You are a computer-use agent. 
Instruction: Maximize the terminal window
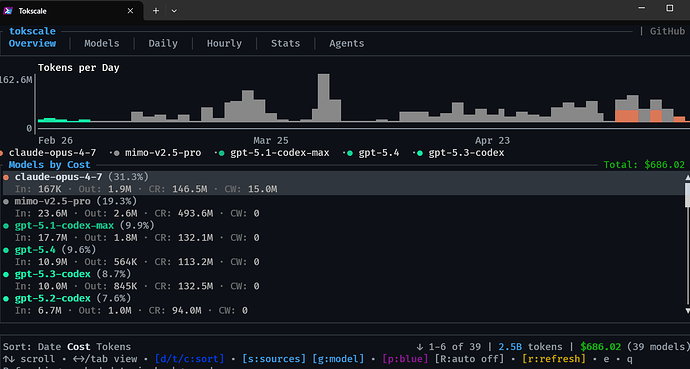[669, 8]
